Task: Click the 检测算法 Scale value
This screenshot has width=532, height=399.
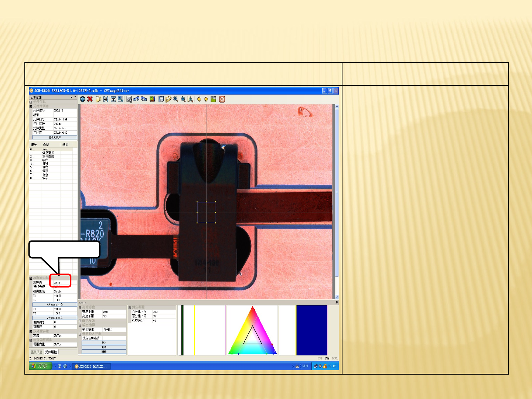Action: (x=65, y=291)
